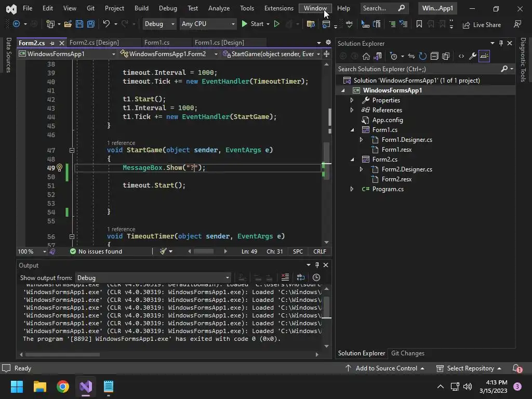Collapse the Form2.cs tree node
This screenshot has height=399, width=532.
point(352,159)
